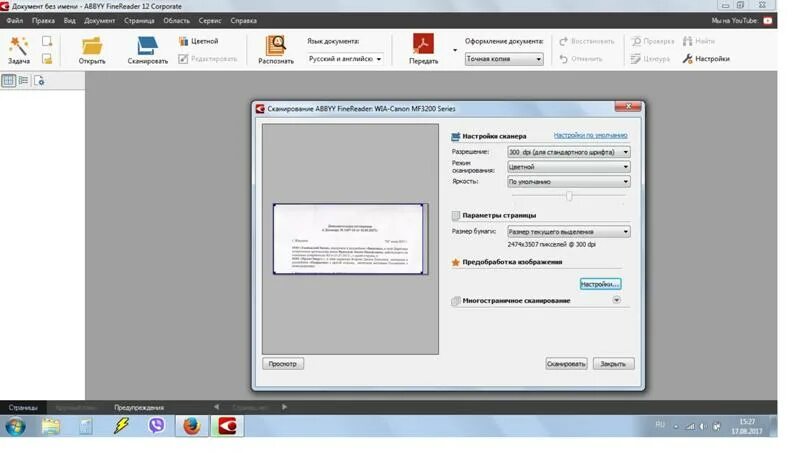Click the lightning bolt taskbar icon
This screenshot has width=800, height=464.
click(x=121, y=426)
